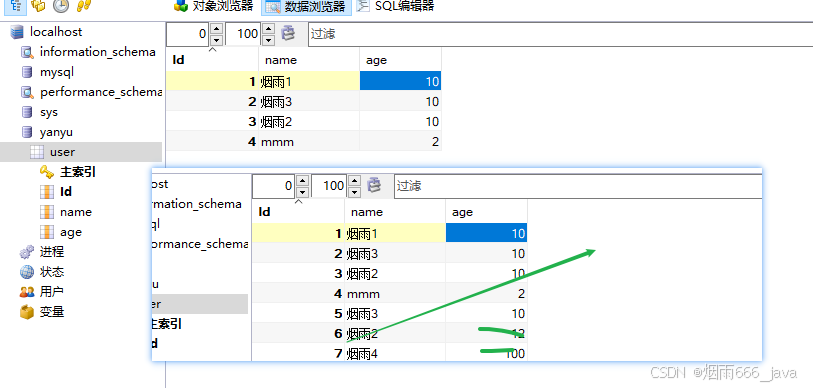Select cell 烟雨3 in lower inset row 5
The image size is (813, 388).
tap(395, 314)
